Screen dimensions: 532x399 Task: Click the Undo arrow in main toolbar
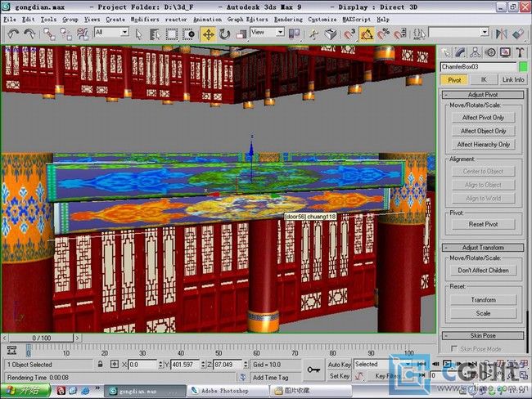coord(13,34)
